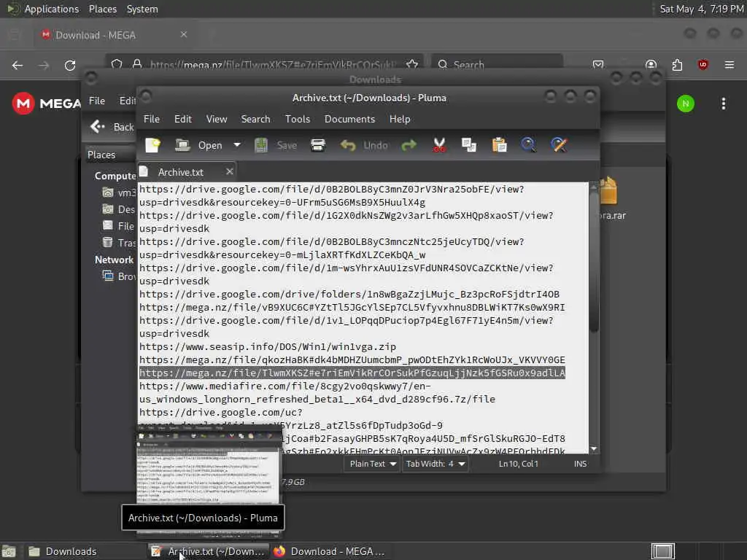This screenshot has height=560, width=747.
Task: Open the MEGA three-dot options menu
Action: point(724,104)
